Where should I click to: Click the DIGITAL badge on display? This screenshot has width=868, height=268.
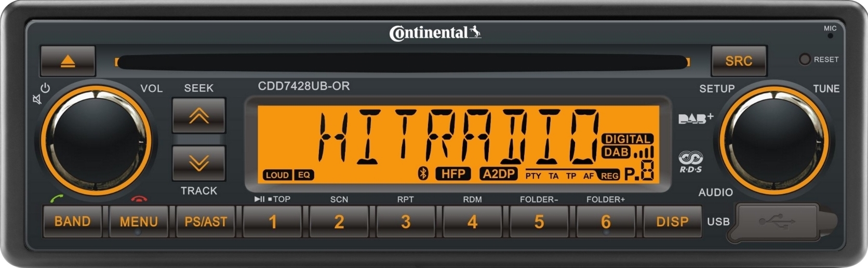(627, 139)
